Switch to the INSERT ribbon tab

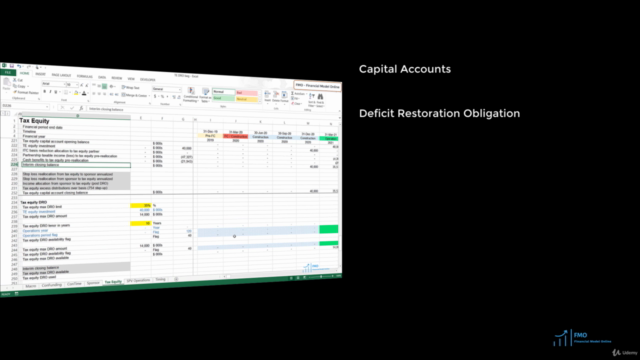(x=40, y=74)
